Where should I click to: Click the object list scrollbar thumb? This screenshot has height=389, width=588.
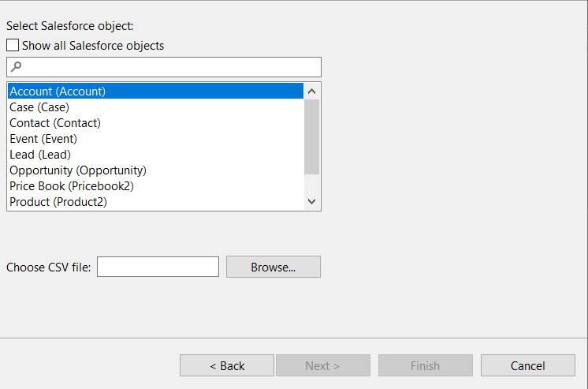point(311,136)
